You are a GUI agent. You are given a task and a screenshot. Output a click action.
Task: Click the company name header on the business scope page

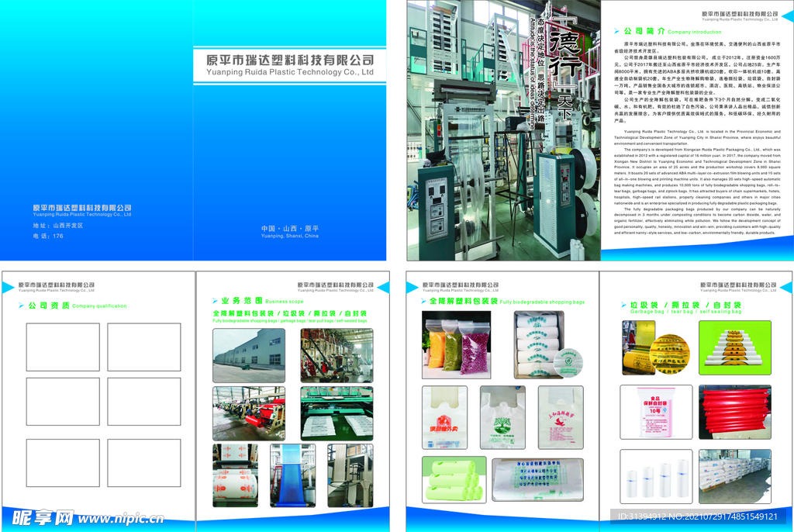point(335,287)
